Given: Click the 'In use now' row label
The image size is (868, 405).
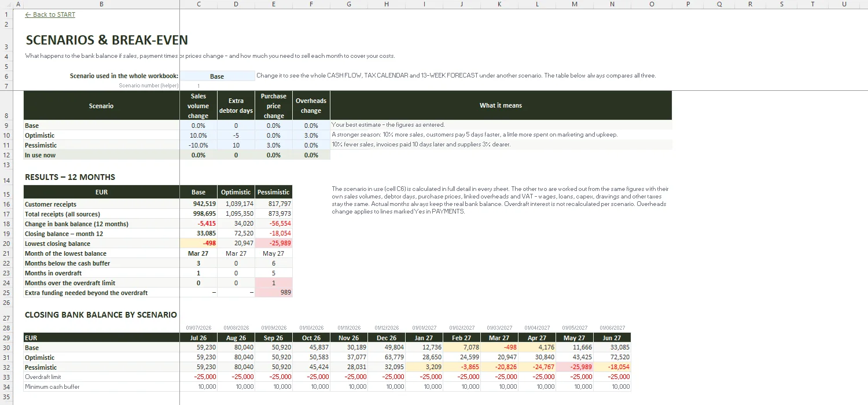Looking at the screenshot, I should point(101,155).
